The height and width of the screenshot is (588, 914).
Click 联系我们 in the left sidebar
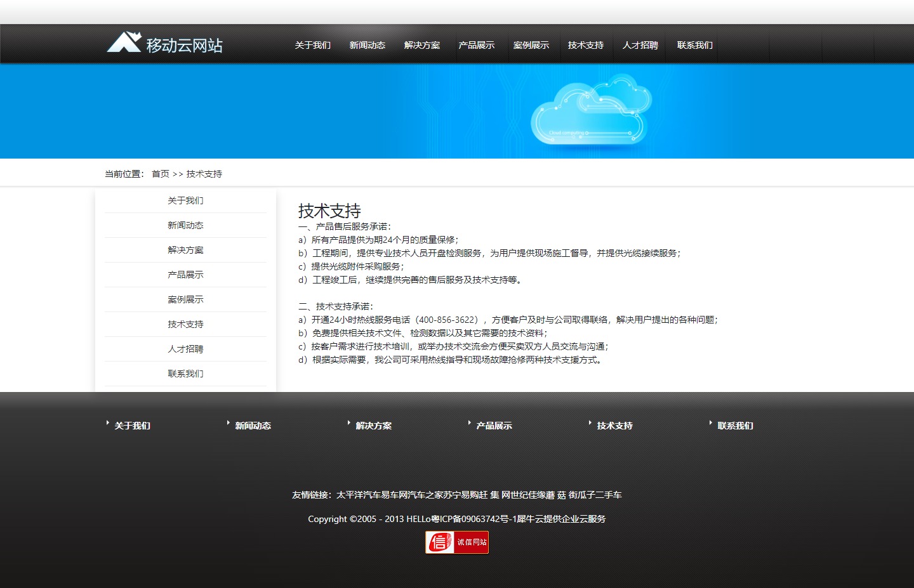[185, 374]
